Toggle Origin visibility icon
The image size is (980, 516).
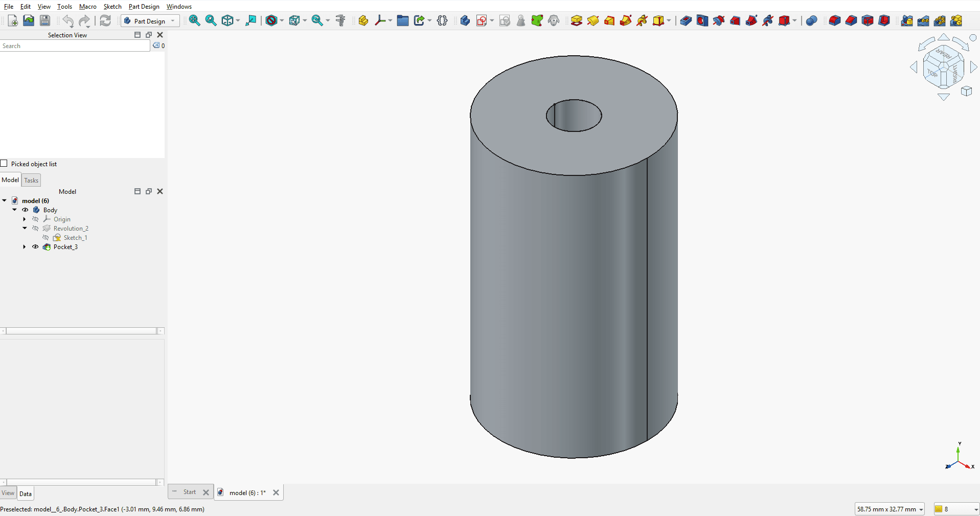(x=35, y=219)
